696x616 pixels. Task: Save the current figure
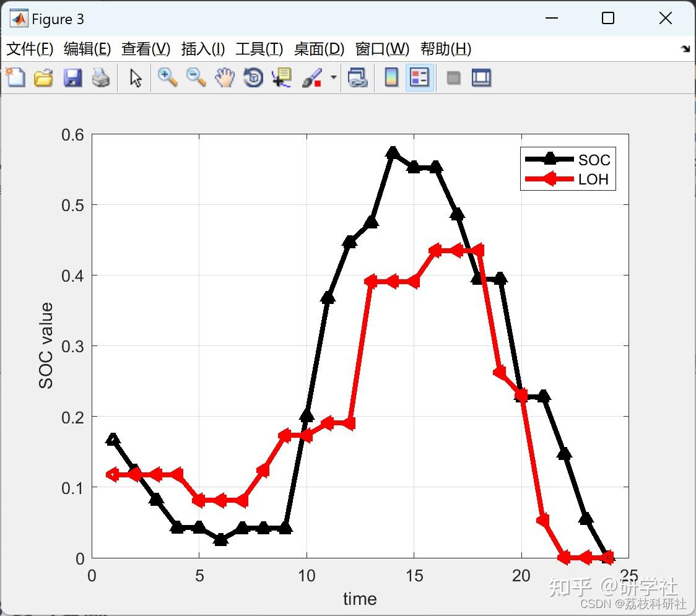tap(72, 77)
